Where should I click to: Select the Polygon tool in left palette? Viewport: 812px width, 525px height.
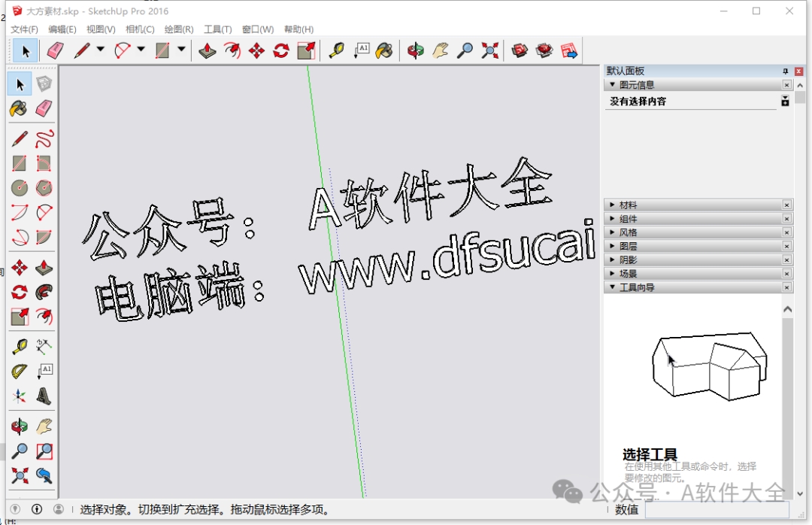[x=44, y=187]
